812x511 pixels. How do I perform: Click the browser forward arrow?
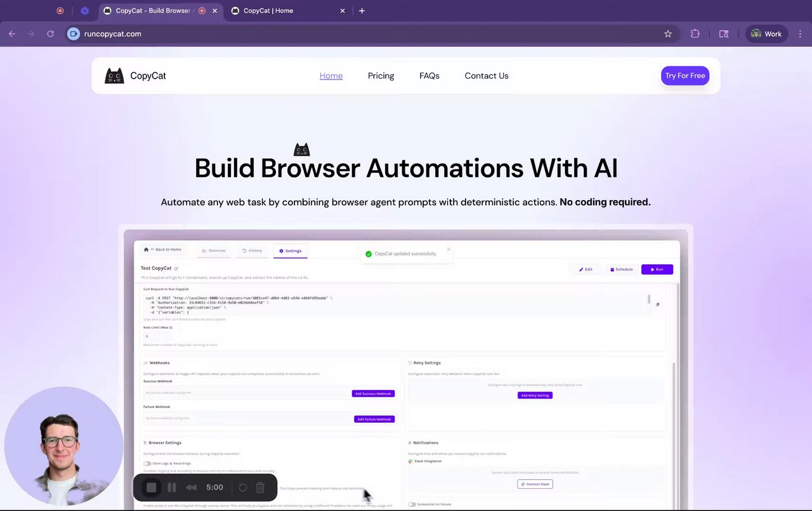(31, 34)
